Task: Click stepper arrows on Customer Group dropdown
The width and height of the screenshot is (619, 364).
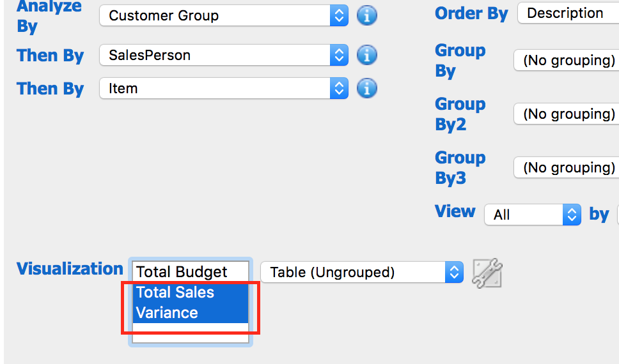Action: tap(339, 15)
